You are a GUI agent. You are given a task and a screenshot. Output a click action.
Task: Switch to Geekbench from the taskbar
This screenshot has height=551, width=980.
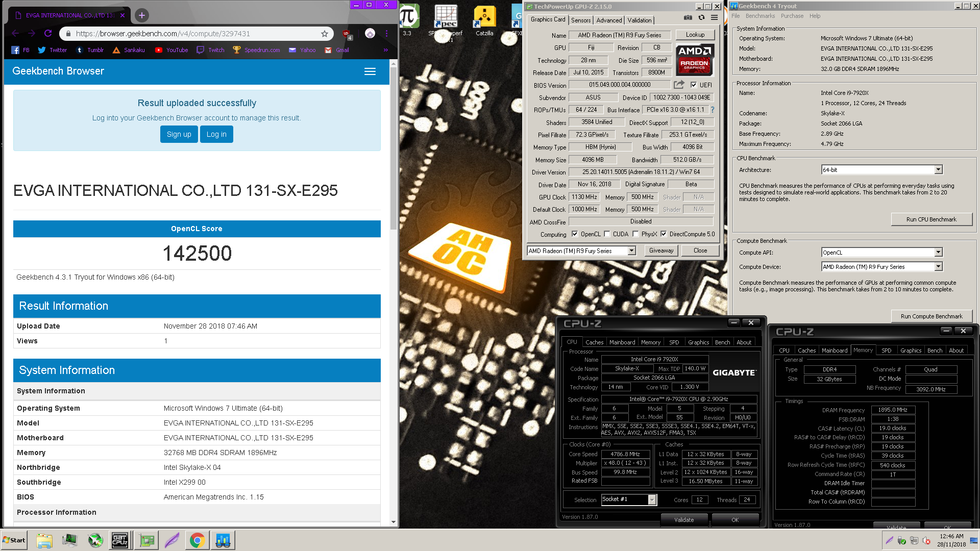coord(223,540)
